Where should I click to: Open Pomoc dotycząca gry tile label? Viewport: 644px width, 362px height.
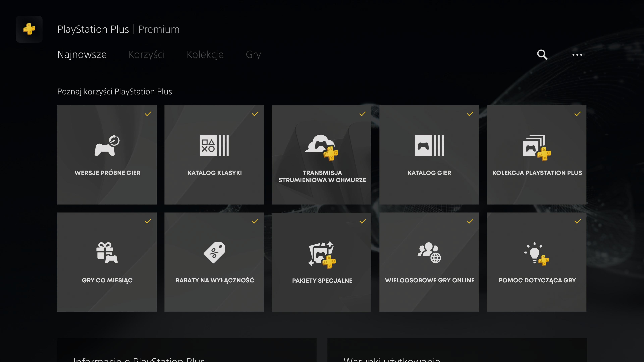pos(537,280)
